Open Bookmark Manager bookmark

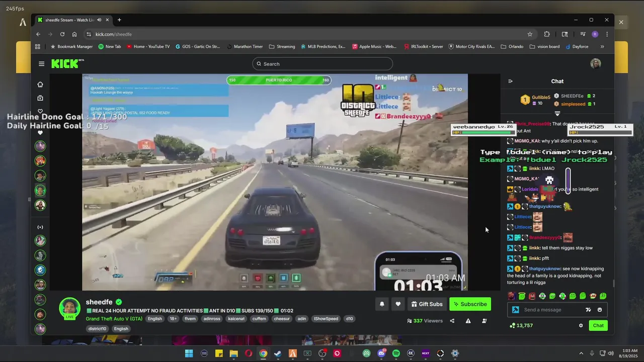coord(71,47)
